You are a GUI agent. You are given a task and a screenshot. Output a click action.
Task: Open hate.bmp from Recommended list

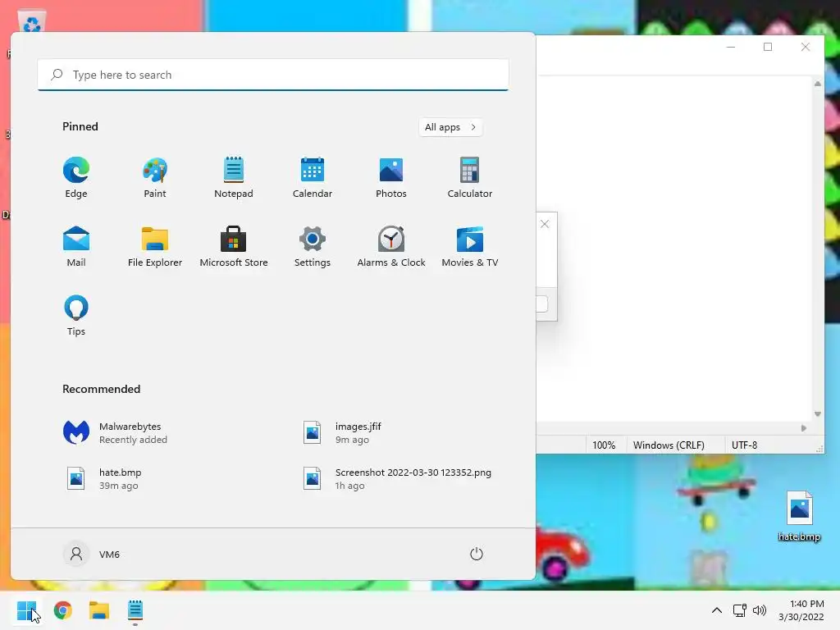coord(104,478)
